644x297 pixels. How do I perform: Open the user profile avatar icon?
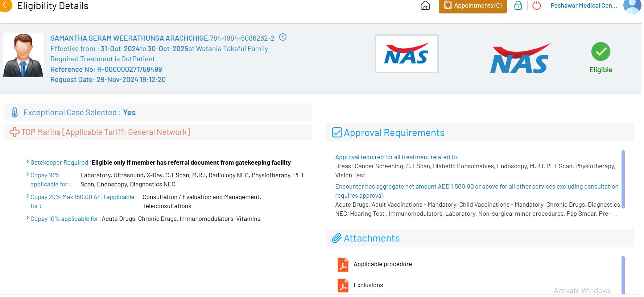point(632,6)
